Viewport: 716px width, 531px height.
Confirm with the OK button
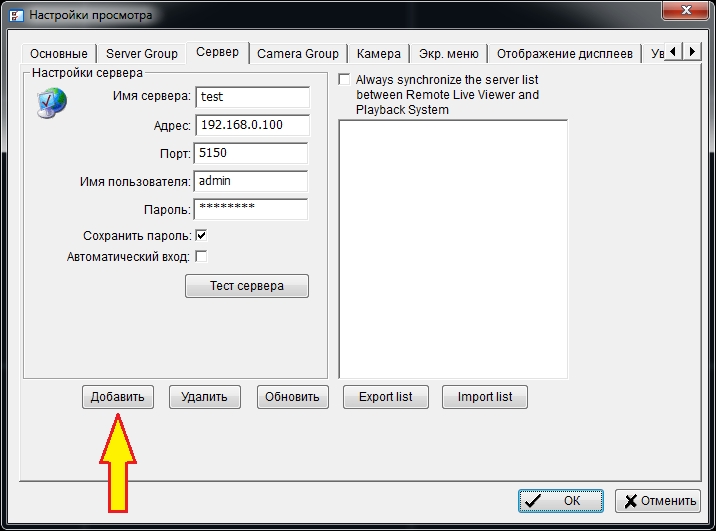pos(561,501)
